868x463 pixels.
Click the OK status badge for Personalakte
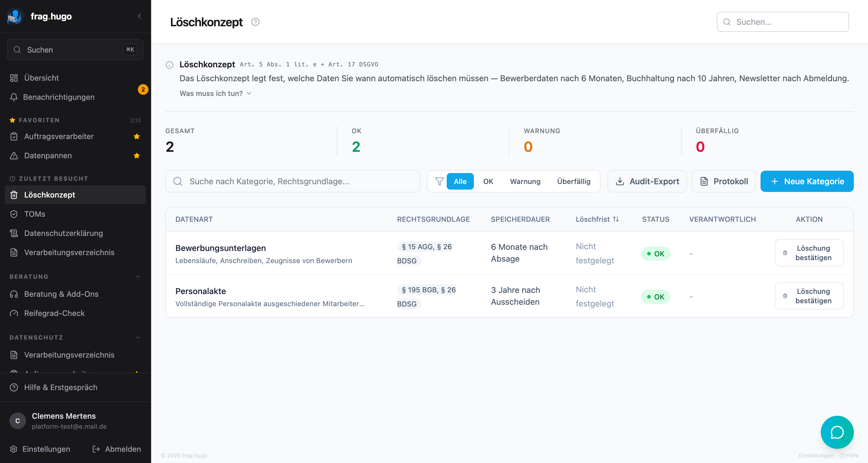point(656,297)
